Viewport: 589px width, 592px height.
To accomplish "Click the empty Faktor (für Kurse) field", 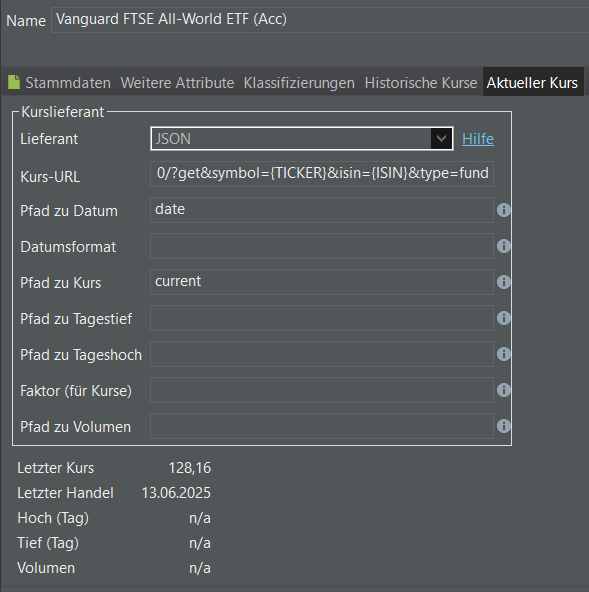I will pyautogui.click(x=322, y=390).
